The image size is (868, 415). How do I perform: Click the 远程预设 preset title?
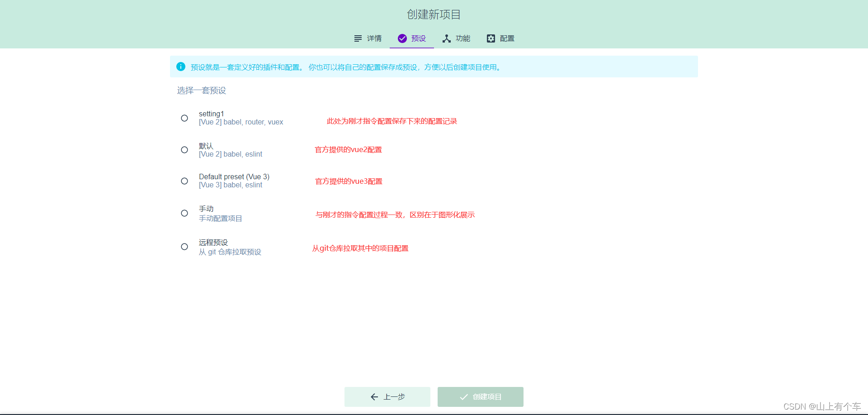coord(213,243)
